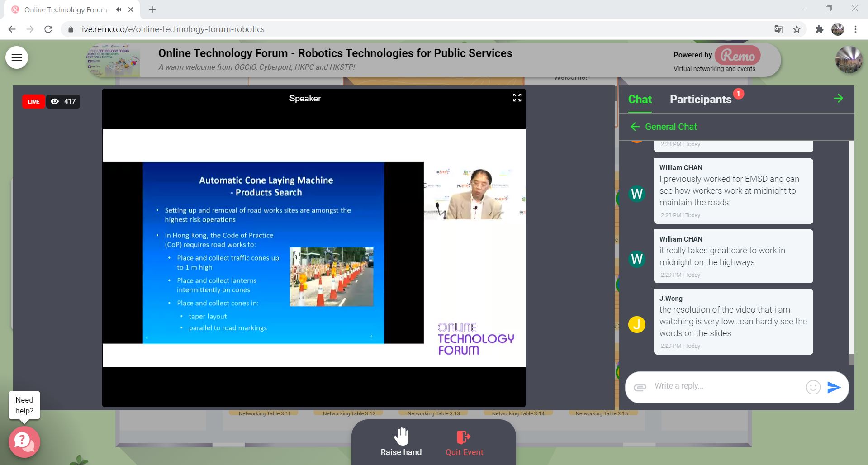
Task: Click Raise hand button
Action: click(401, 442)
